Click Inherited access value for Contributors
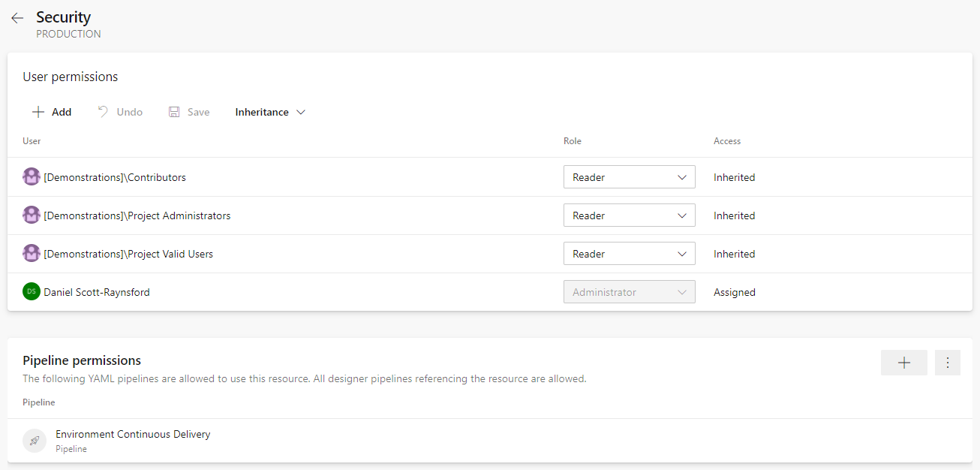 tap(735, 177)
